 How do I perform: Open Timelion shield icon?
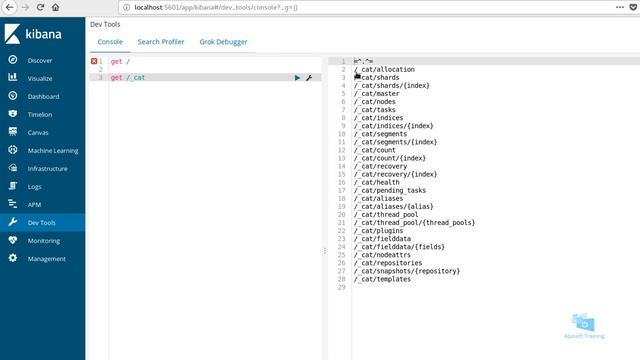(13, 113)
